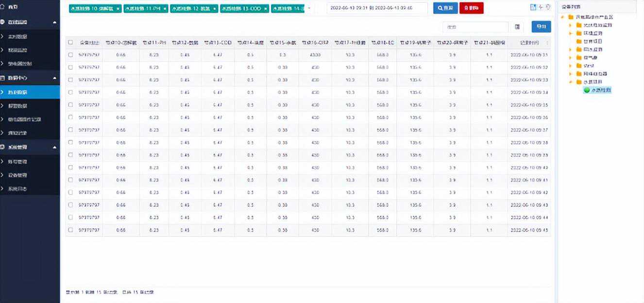644x303 pixels.
Task: Click the root folder icon in device tree
Action: [x=571, y=17]
